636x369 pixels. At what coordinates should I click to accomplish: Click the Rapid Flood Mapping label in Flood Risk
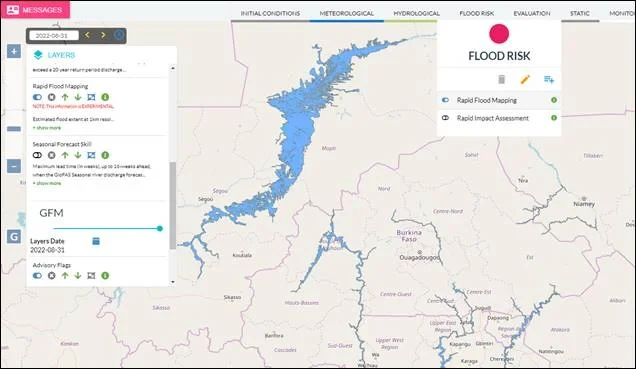[x=487, y=100]
